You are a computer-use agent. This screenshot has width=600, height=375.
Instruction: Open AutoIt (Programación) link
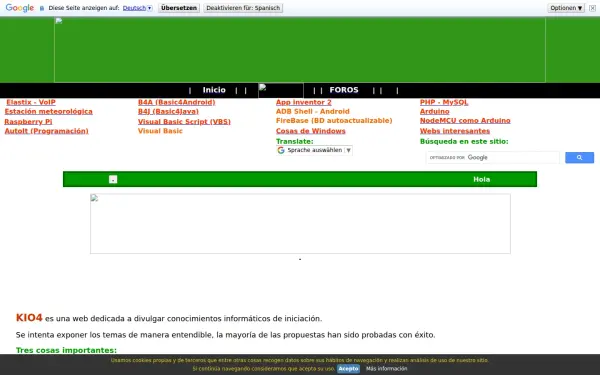46,131
